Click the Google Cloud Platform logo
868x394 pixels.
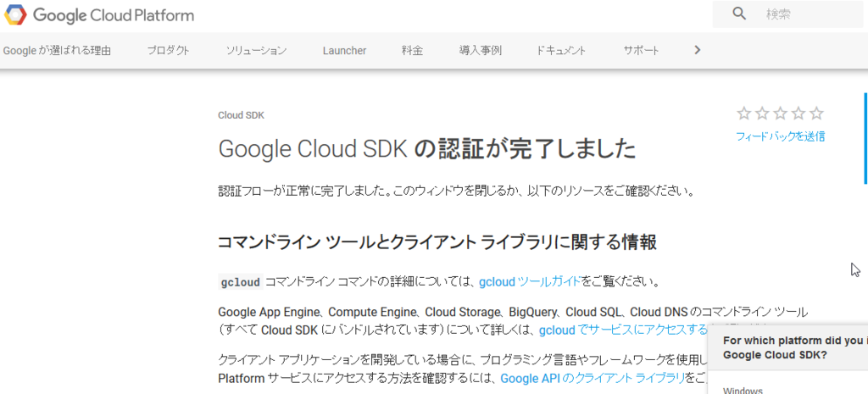click(x=98, y=14)
